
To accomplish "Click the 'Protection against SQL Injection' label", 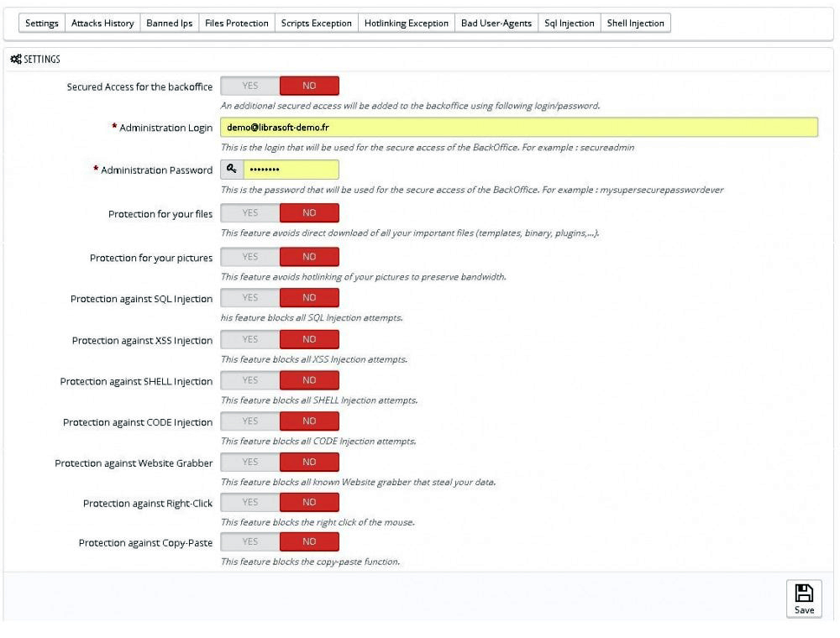I will 141,299.
